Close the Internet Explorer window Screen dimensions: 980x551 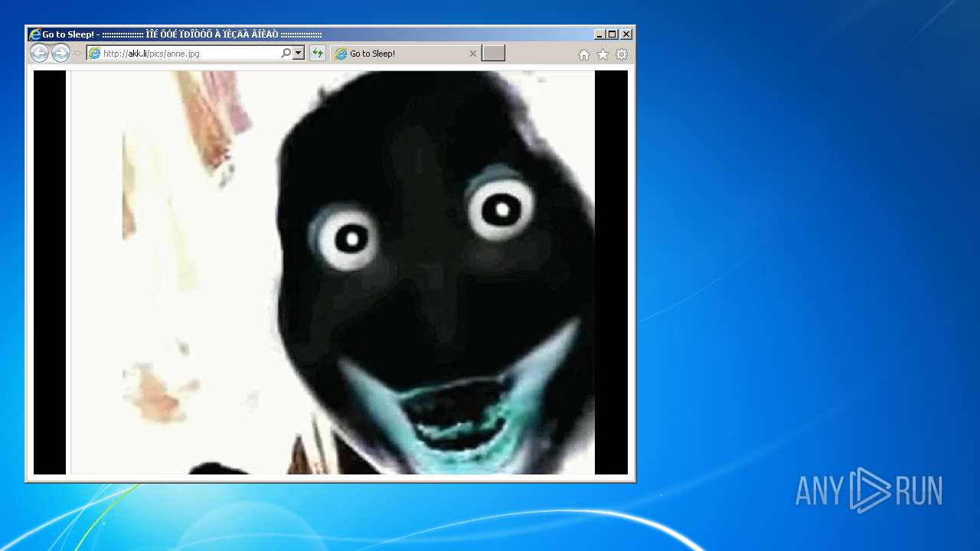click(x=626, y=34)
